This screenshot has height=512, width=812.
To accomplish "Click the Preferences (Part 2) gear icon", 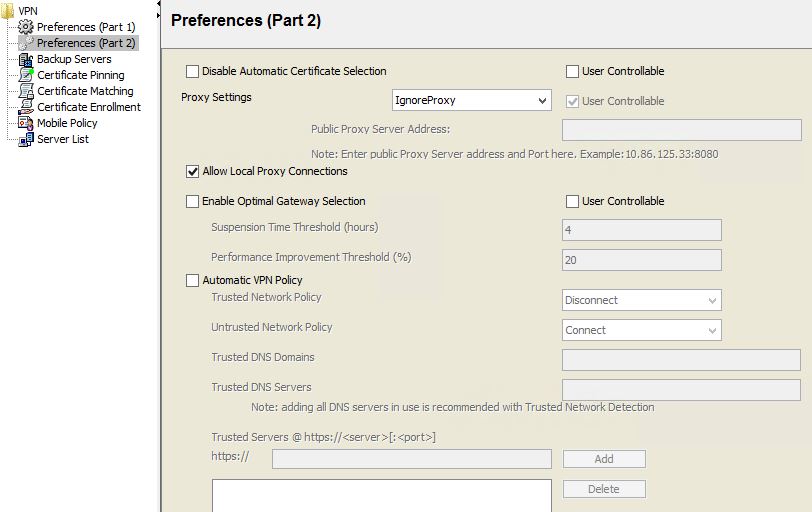I will (26, 43).
